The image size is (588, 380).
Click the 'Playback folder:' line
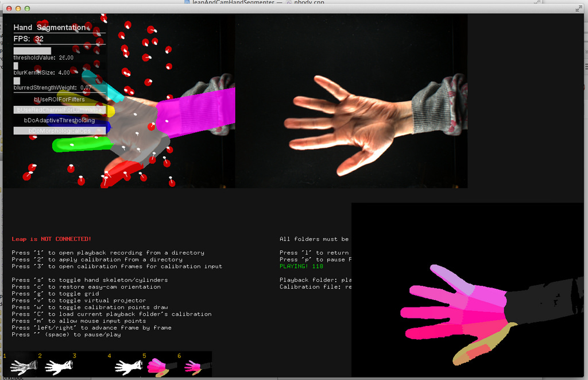[315, 280]
